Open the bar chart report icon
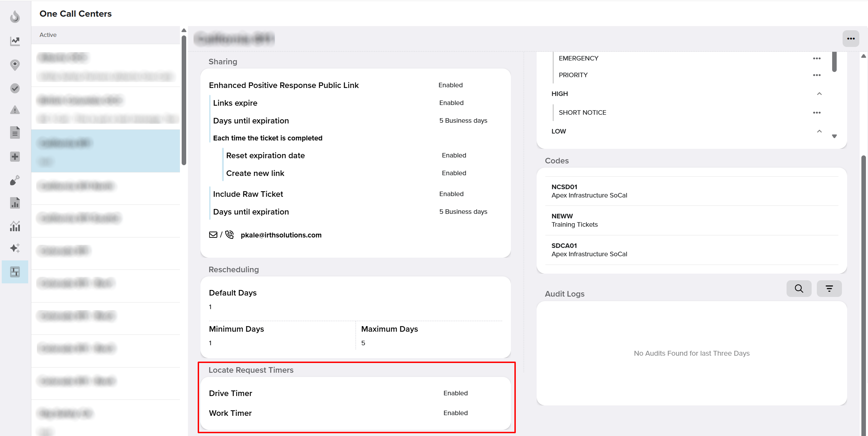Image resolution: width=868 pixels, height=436 pixels. [15, 203]
